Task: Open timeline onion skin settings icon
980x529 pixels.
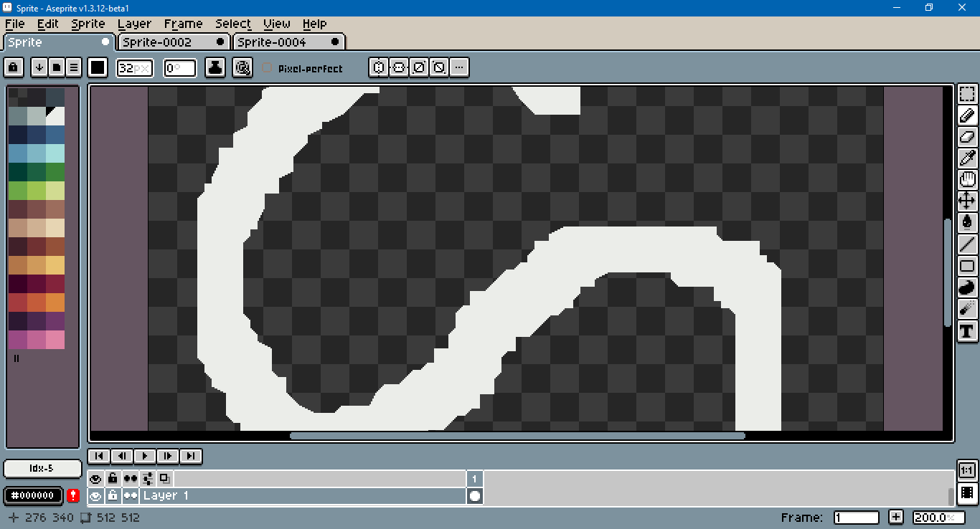Action: coord(148,478)
